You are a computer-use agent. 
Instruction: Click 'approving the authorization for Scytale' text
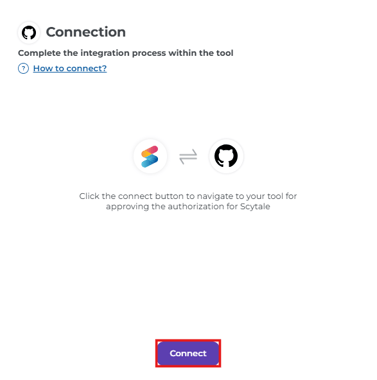pyautogui.click(x=188, y=207)
